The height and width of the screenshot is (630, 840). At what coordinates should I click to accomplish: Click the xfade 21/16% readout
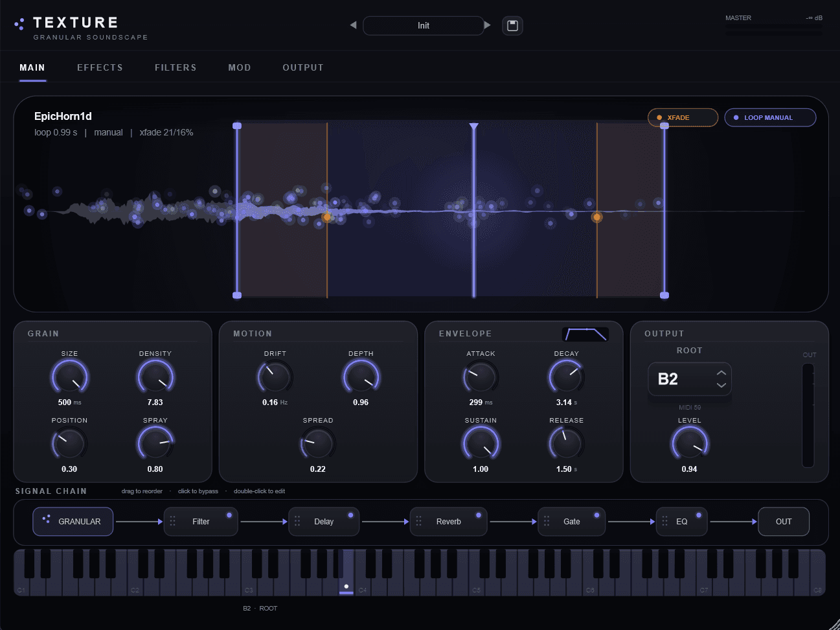166,132
